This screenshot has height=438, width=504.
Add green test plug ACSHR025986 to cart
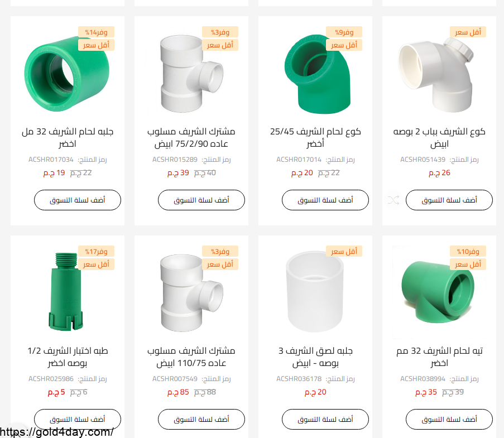(x=78, y=419)
